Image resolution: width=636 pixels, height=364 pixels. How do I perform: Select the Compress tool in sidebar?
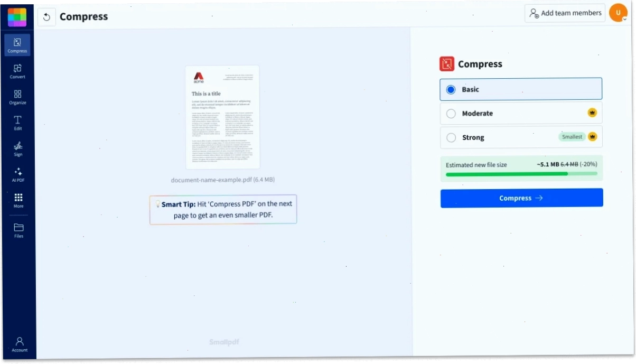(17, 45)
